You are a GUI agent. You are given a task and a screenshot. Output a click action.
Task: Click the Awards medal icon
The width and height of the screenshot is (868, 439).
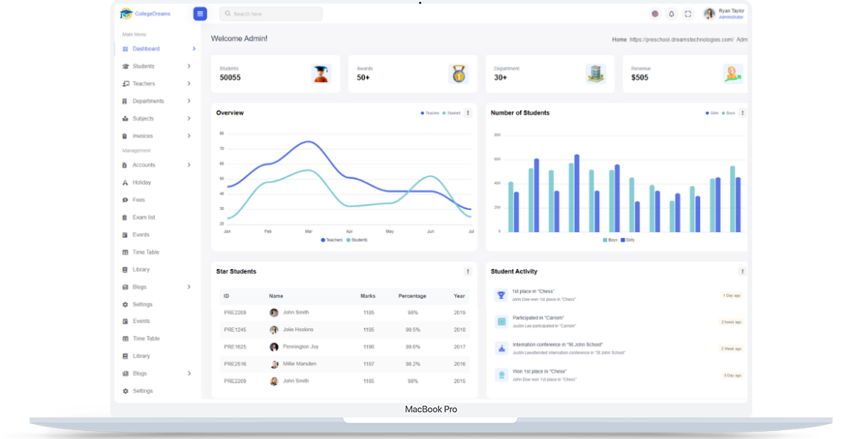(x=458, y=73)
